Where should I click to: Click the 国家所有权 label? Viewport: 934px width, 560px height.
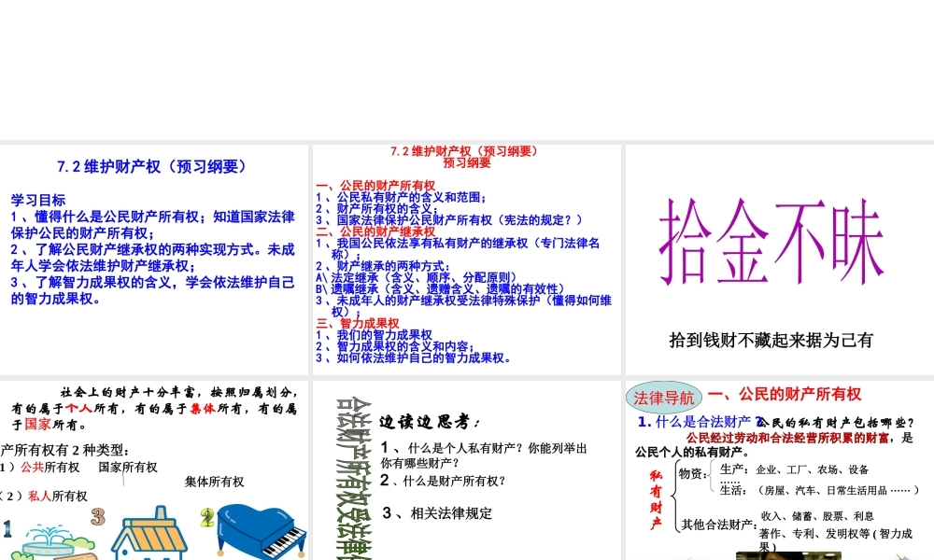128,468
